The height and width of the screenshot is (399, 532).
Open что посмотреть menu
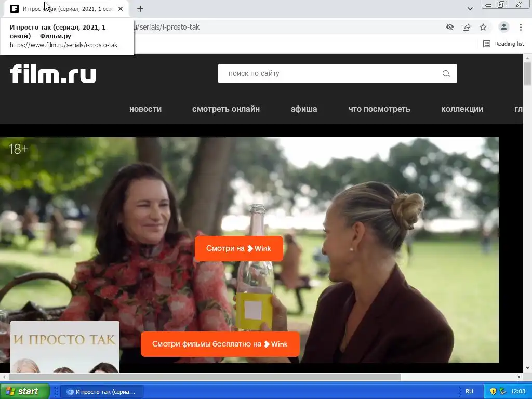(x=379, y=109)
